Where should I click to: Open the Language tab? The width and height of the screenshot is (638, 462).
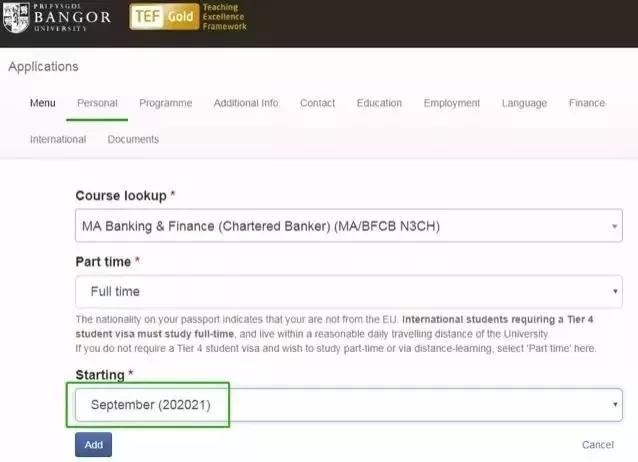(x=524, y=103)
